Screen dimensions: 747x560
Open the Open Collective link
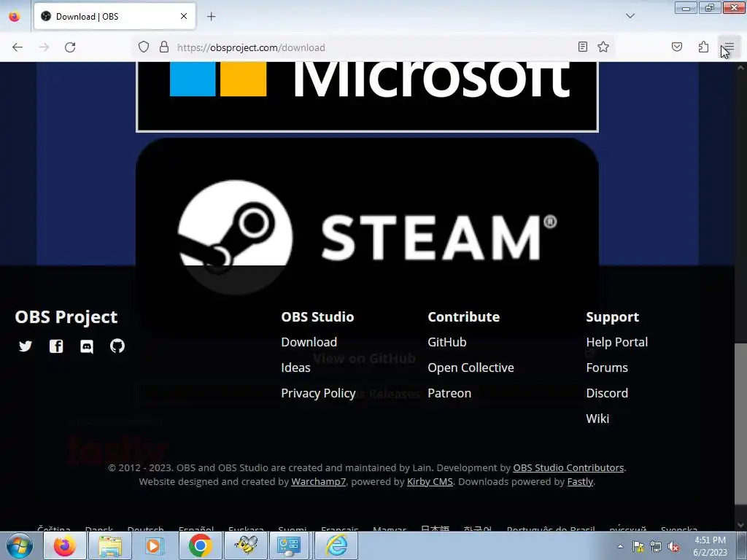click(471, 367)
